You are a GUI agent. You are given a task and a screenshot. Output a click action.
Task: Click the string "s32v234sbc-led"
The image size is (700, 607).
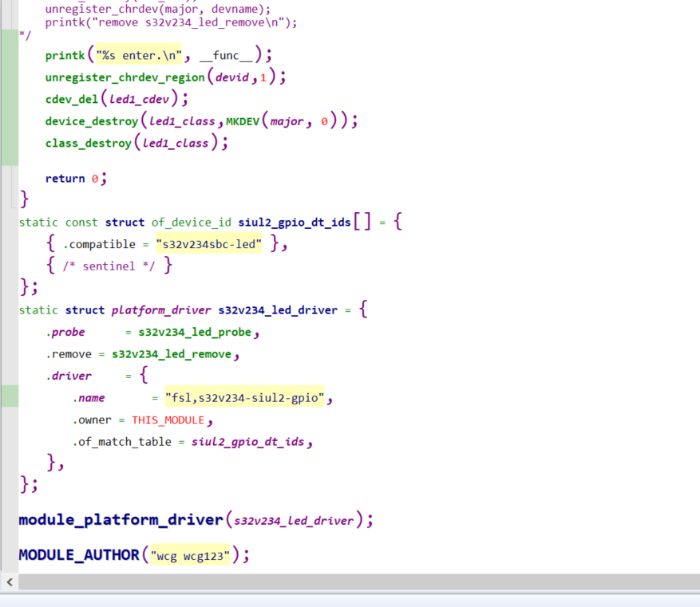click(208, 244)
